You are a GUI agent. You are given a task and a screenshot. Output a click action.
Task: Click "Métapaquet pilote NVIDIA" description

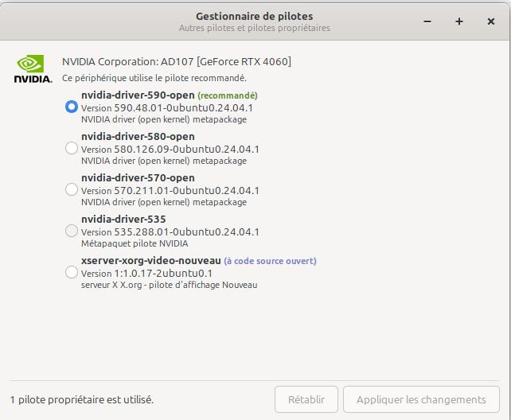135,243
